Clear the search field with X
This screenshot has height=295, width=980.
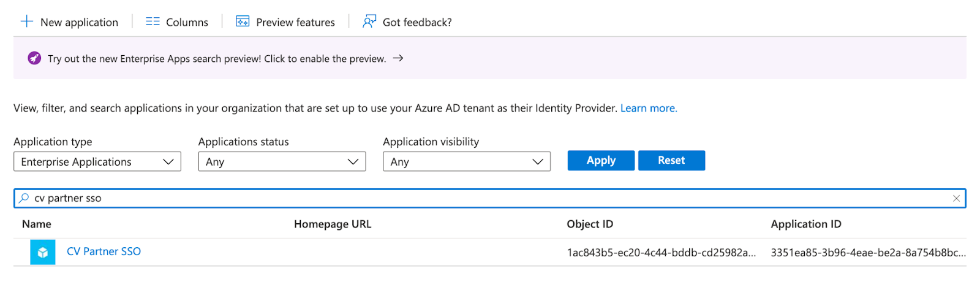[956, 198]
